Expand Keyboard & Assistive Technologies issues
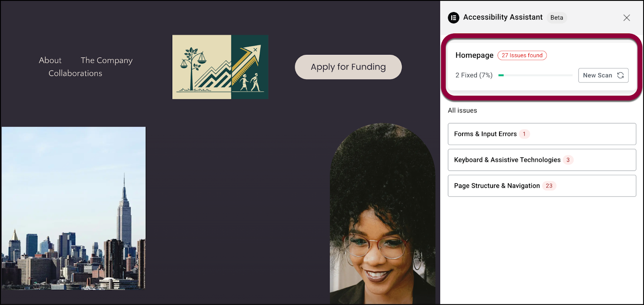Image resolution: width=644 pixels, height=305 pixels. pos(542,160)
